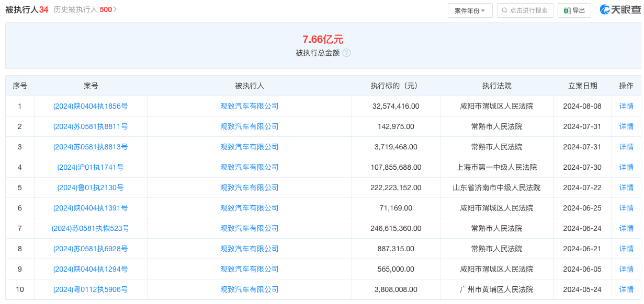Open case (2024)陕0404执1856号

[91, 106]
